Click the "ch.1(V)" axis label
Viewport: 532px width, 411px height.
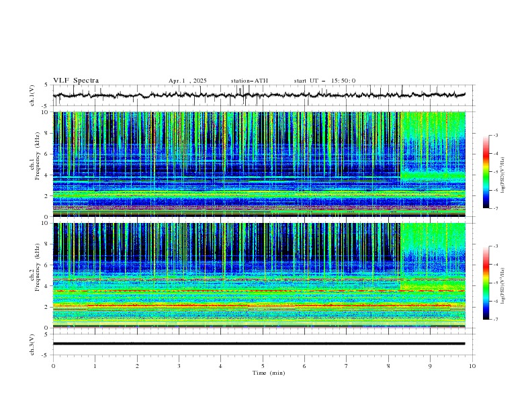pyautogui.click(x=32, y=95)
